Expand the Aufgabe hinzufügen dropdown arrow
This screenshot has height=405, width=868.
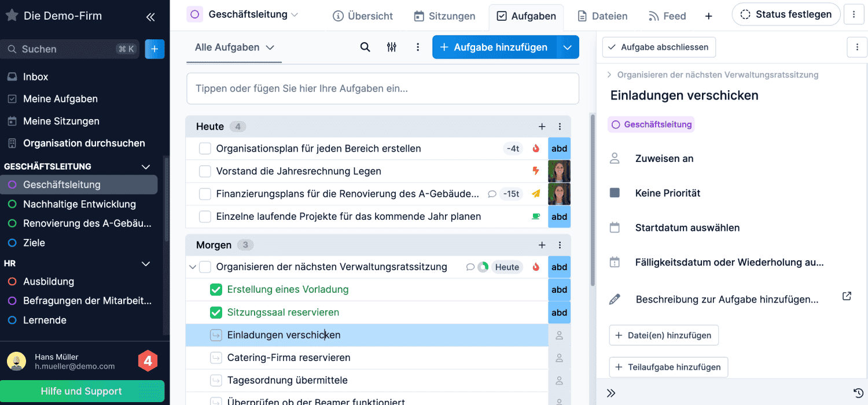pos(568,47)
